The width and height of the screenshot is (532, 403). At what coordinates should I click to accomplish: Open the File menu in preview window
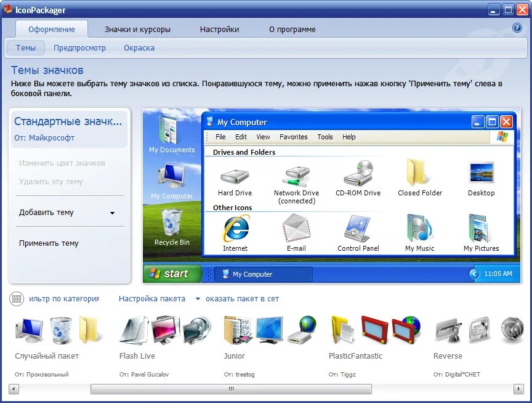(x=220, y=137)
